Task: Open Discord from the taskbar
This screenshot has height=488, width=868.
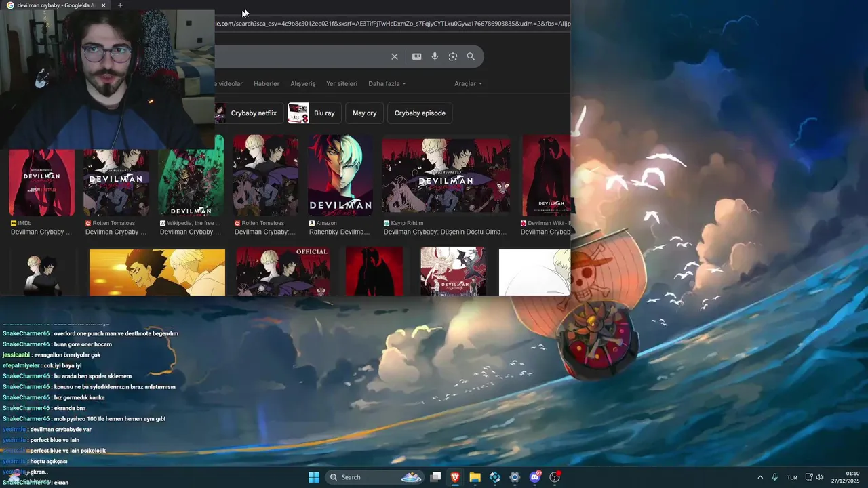Action: [x=535, y=477]
